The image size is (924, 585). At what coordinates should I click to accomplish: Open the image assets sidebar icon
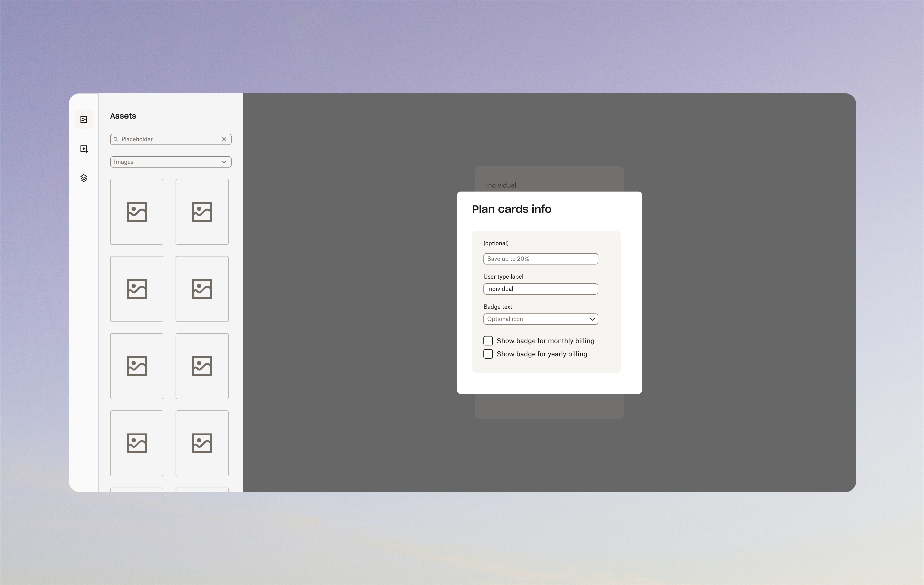84,120
